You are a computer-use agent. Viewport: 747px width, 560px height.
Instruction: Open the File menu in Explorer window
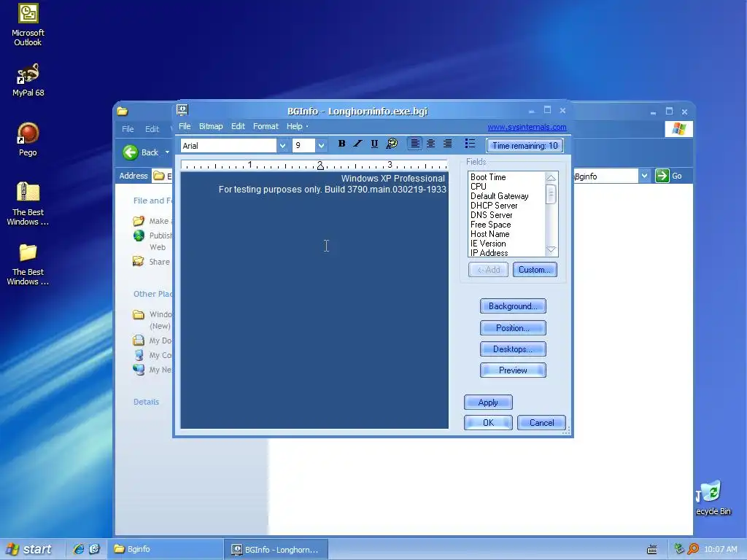(128, 129)
